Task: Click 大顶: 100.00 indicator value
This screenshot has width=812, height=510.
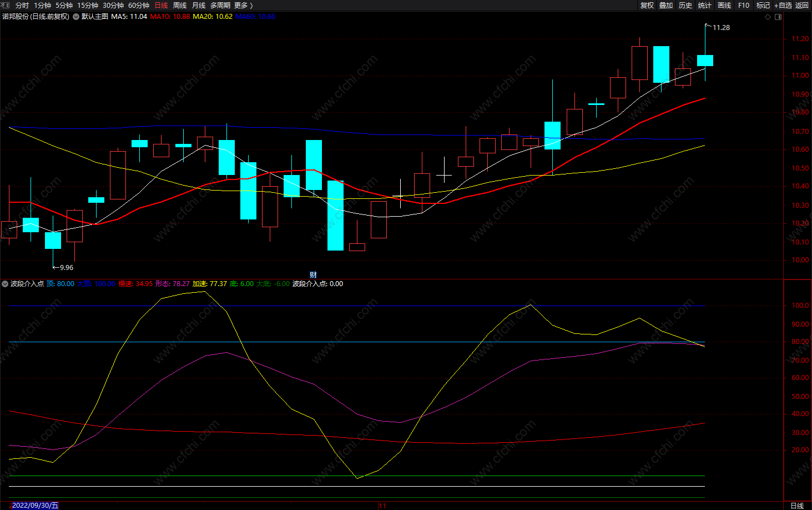Action: [x=97, y=284]
